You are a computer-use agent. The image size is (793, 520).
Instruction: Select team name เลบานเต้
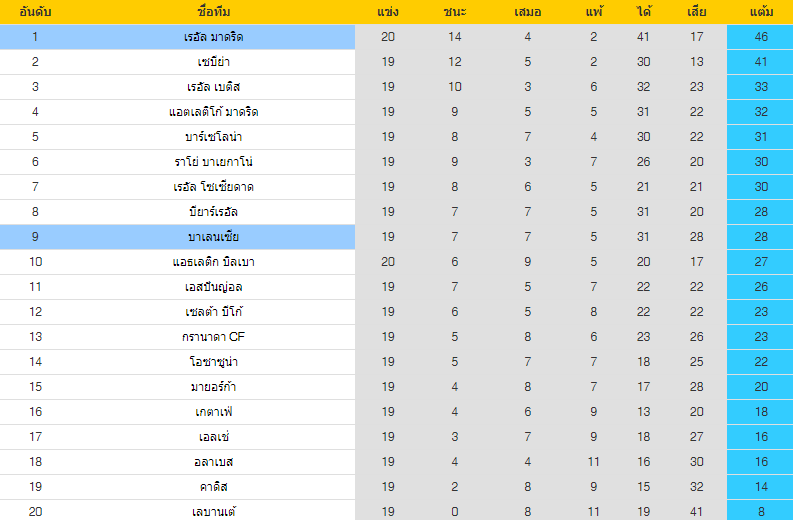pos(213,512)
